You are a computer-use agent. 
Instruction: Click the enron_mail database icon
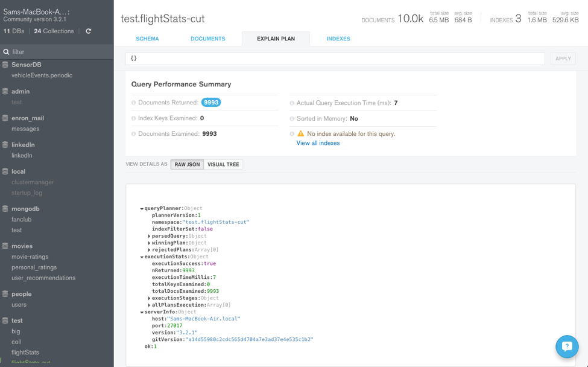(5, 118)
